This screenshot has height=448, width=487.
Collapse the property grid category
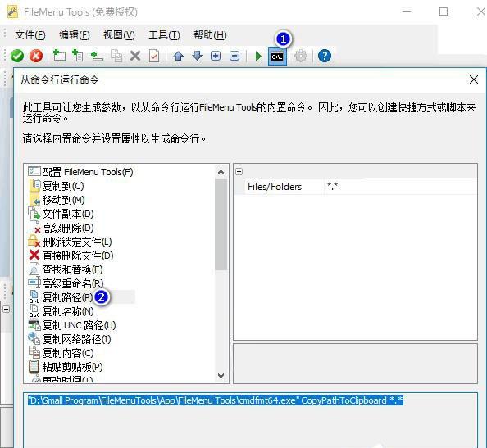click(x=239, y=171)
